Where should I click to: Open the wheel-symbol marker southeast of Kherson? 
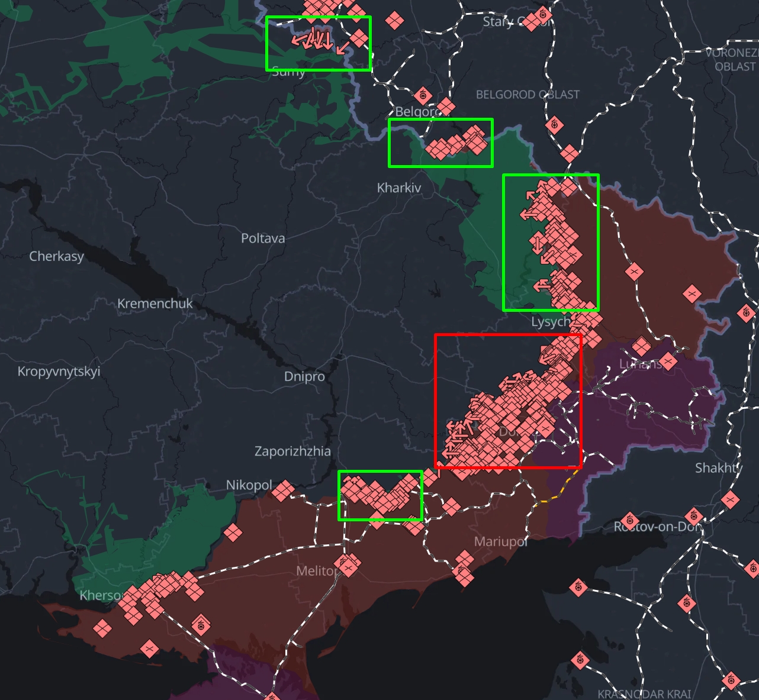[201, 625]
